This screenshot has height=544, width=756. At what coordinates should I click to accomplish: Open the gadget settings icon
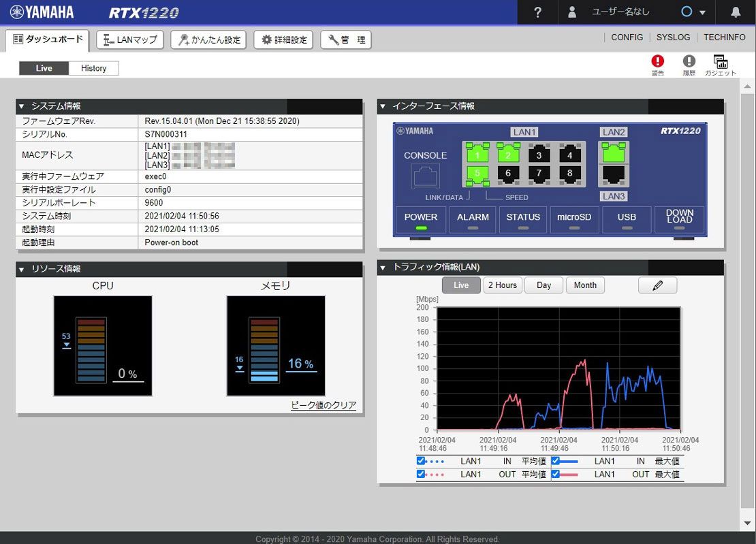[720, 61]
